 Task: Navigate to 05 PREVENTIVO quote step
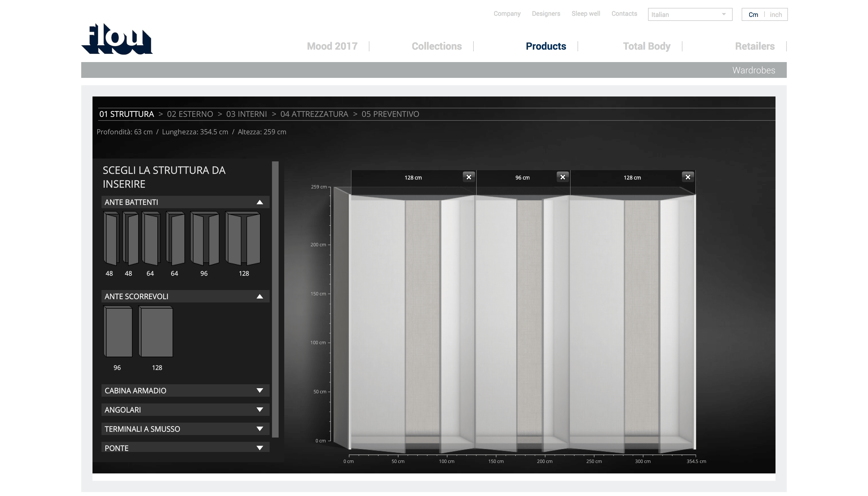tap(390, 114)
